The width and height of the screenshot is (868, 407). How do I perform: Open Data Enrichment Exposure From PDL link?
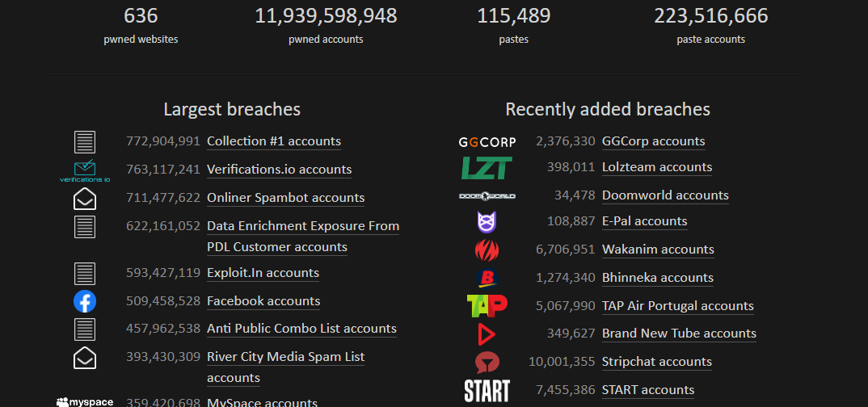(x=302, y=226)
